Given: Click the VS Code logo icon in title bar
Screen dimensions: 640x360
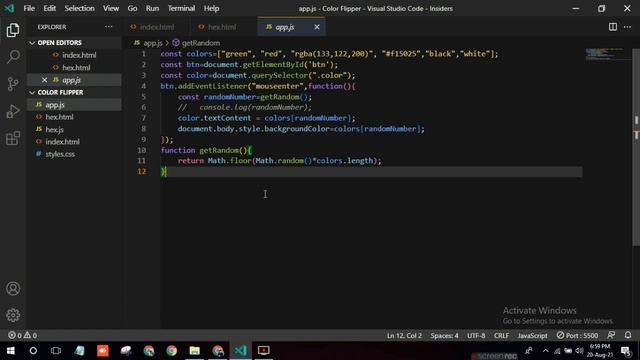Looking at the screenshot, I should tap(9, 8).
